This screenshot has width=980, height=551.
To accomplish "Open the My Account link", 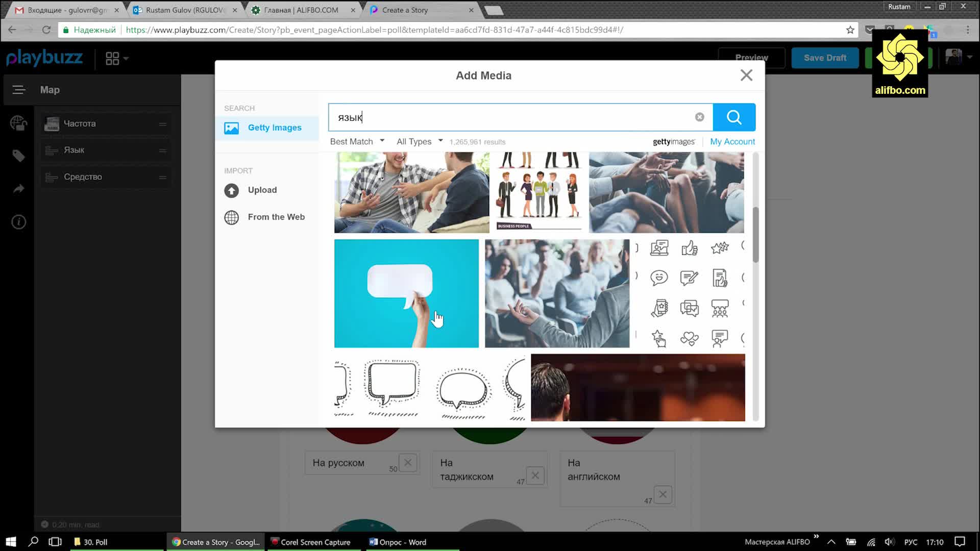I will [732, 141].
